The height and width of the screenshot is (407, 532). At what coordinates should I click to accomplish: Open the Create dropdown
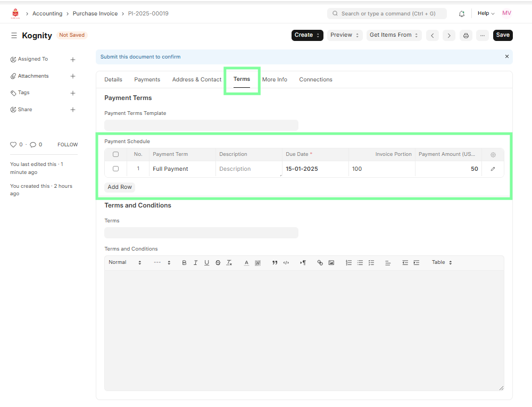tap(307, 35)
